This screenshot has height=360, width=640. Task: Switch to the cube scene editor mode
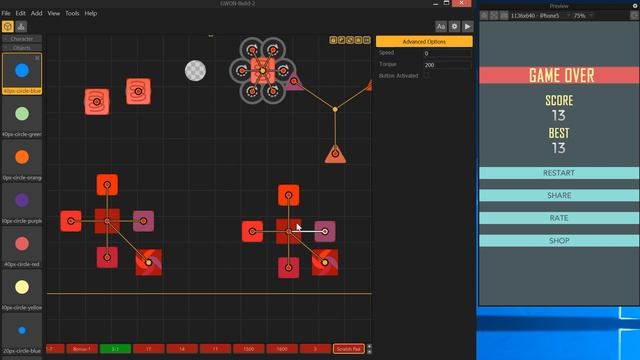[x=8, y=27]
